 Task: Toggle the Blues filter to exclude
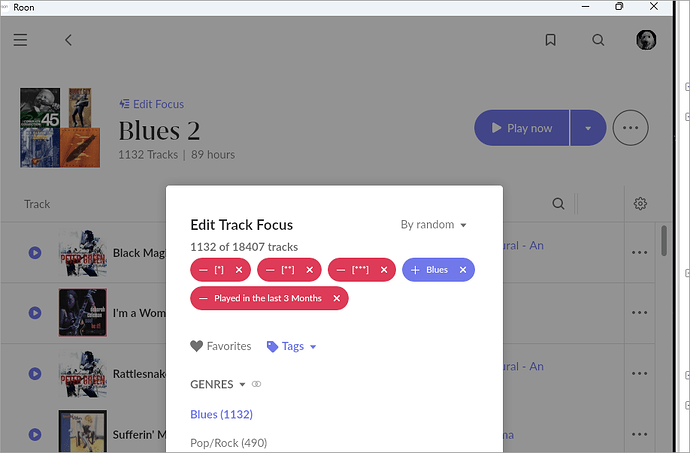click(x=415, y=270)
